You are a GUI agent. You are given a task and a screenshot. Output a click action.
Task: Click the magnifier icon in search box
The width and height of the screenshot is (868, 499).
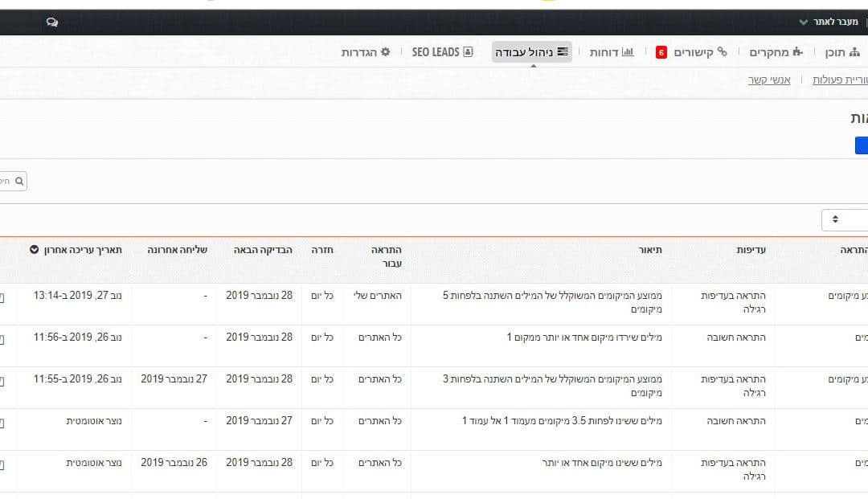coord(19,181)
